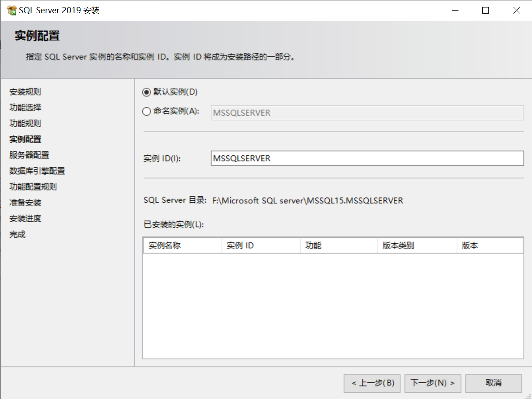The width and height of the screenshot is (532, 399).
Task: Cancel setup with 取消 button
Action: coord(494,383)
